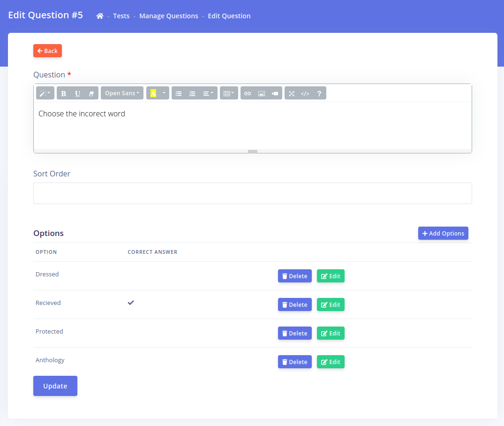The image size is (504, 426).
Task: Toggle underline formatting in the editor toolbar
Action: tap(78, 93)
